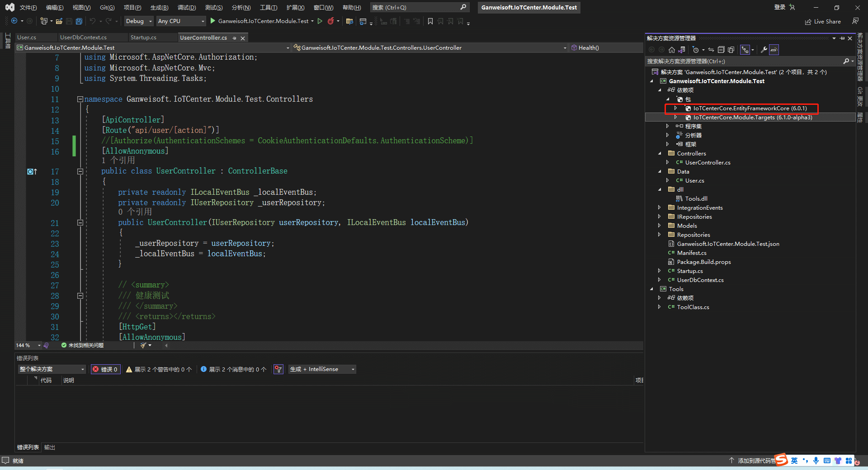Click the Hot Reload flame icon
Image resolution: width=868 pixels, height=470 pixels.
point(331,21)
